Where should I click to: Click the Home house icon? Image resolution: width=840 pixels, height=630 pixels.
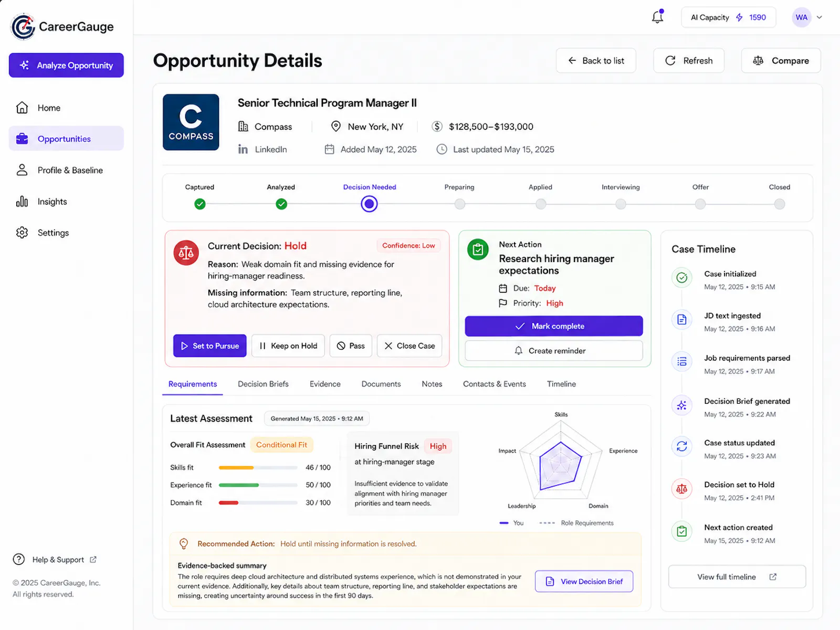pos(22,108)
